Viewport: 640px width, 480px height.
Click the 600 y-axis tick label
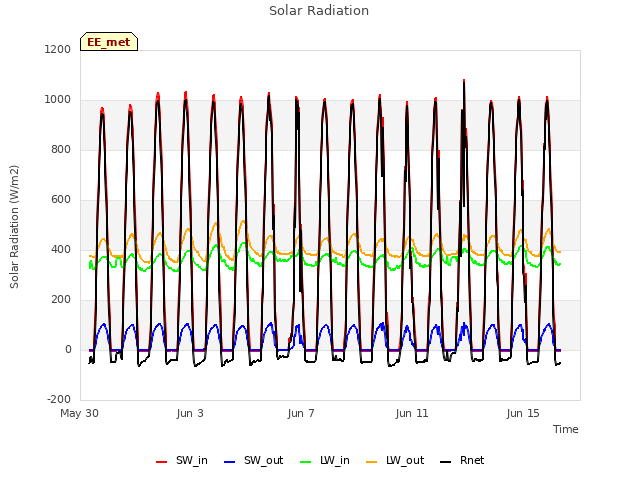point(61,200)
